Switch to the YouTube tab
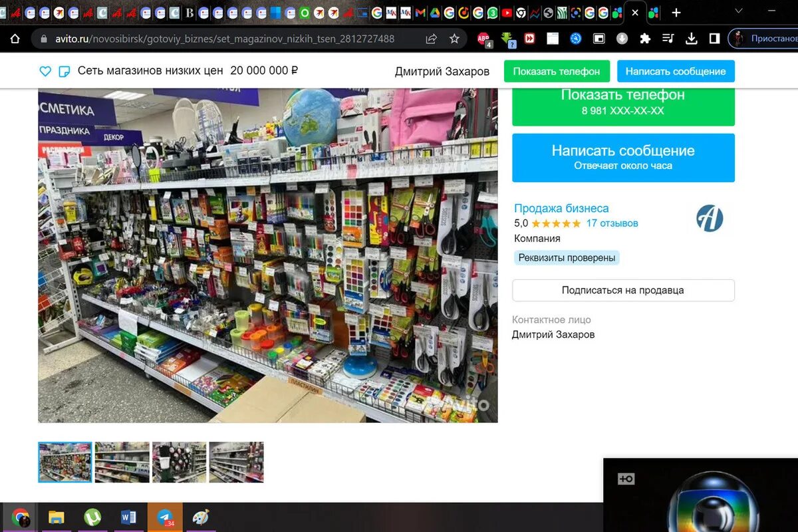Image resolution: width=798 pixels, height=532 pixels. point(507,13)
